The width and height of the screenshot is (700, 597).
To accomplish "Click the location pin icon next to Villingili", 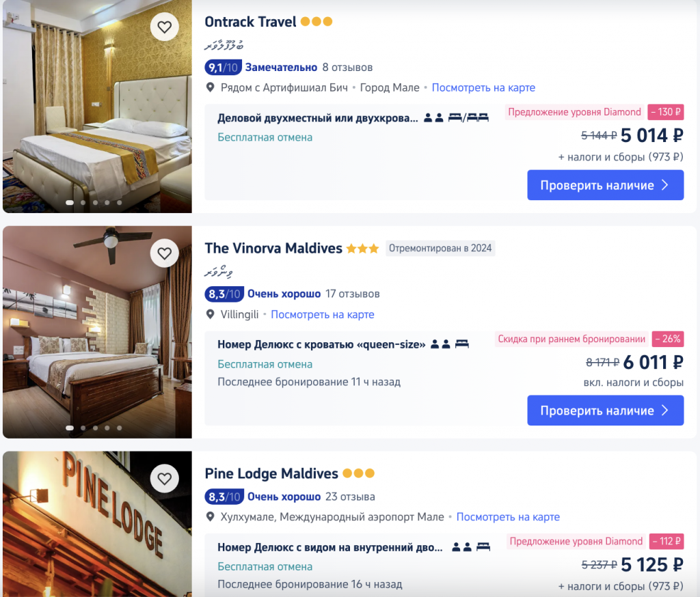I will [210, 315].
